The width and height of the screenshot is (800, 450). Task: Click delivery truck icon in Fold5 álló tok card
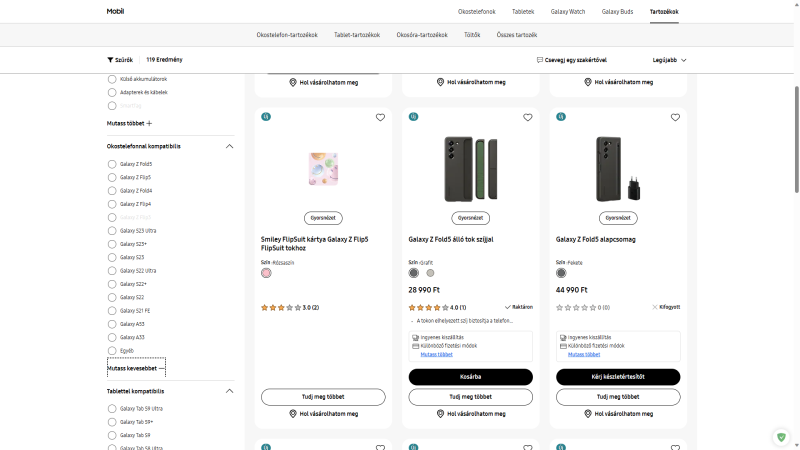point(415,338)
